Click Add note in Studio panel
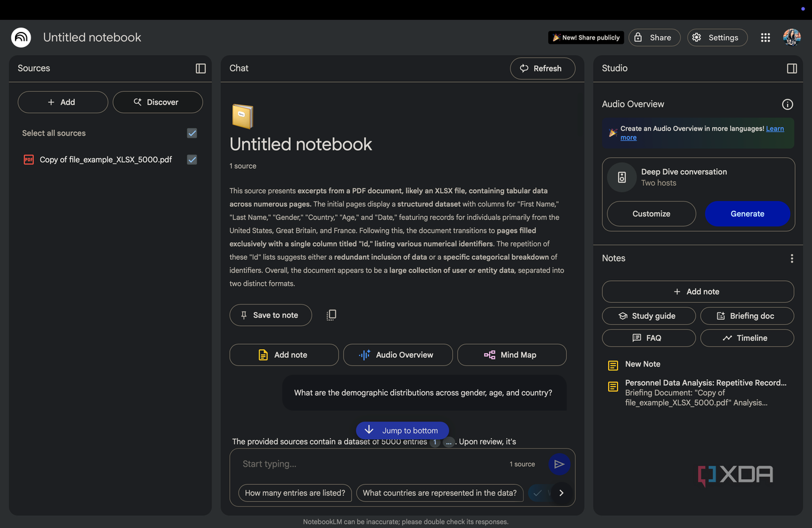The width and height of the screenshot is (812, 528). [698, 292]
